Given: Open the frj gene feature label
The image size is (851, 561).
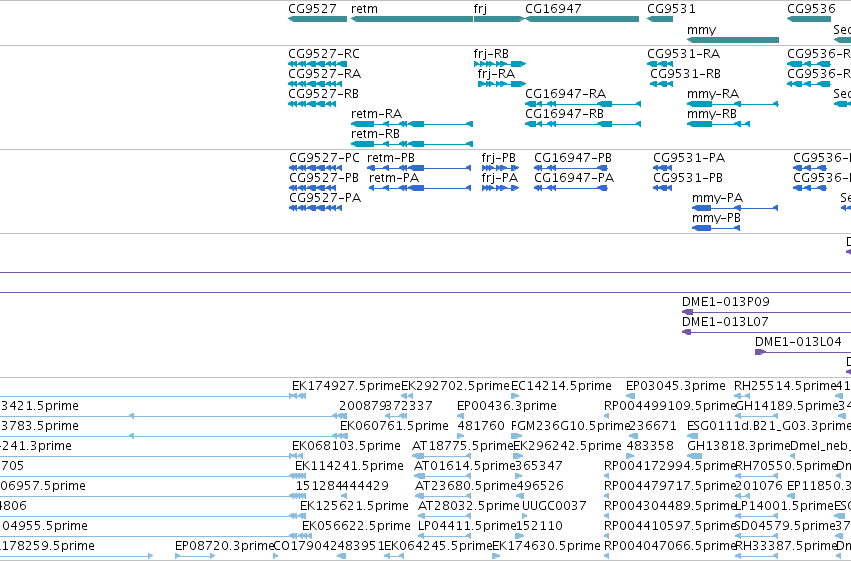Looking at the screenshot, I should (x=480, y=9).
